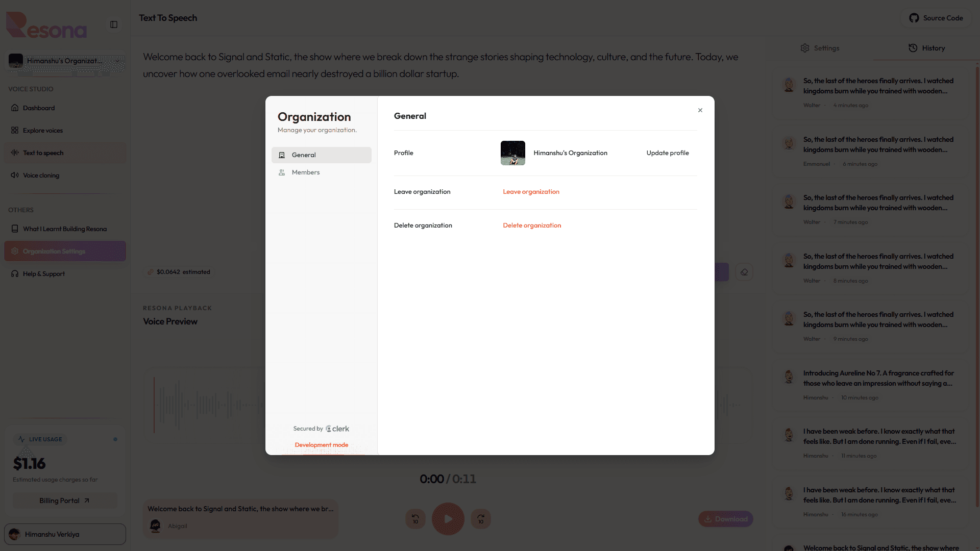Open What I Learnt Building Resona

click(x=65, y=229)
